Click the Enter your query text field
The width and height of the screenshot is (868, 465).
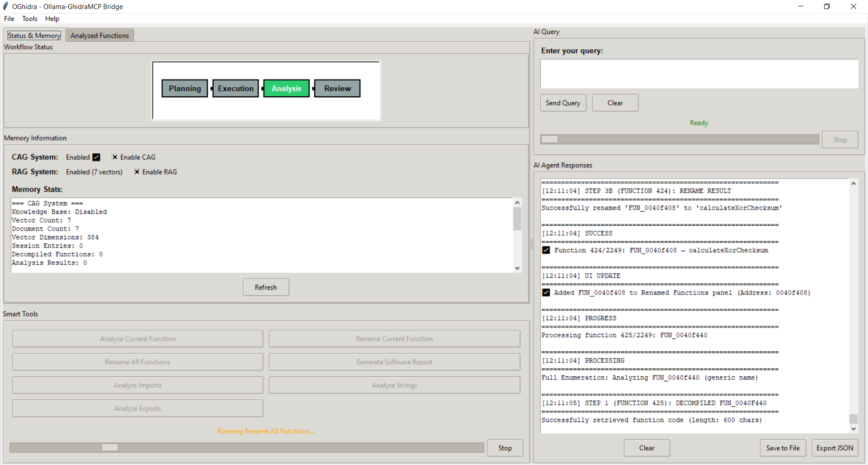point(699,74)
